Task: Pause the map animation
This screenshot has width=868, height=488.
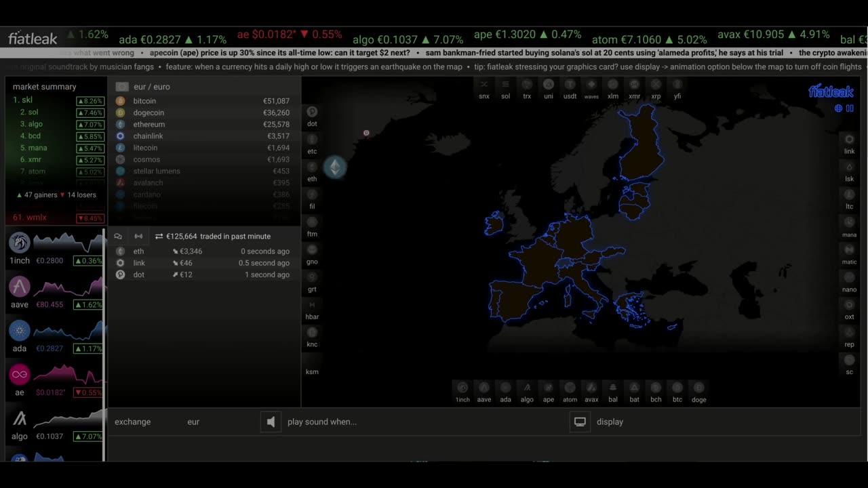Action: (x=850, y=108)
